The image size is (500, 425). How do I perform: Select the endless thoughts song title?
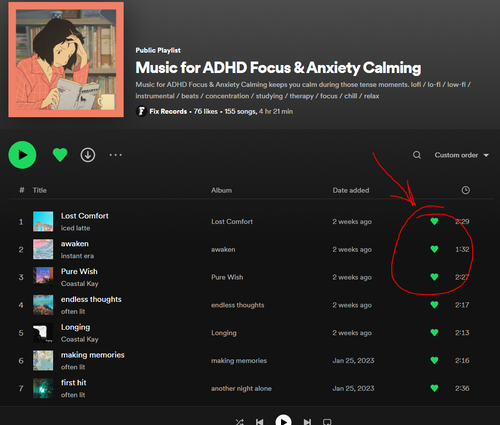coord(91,299)
